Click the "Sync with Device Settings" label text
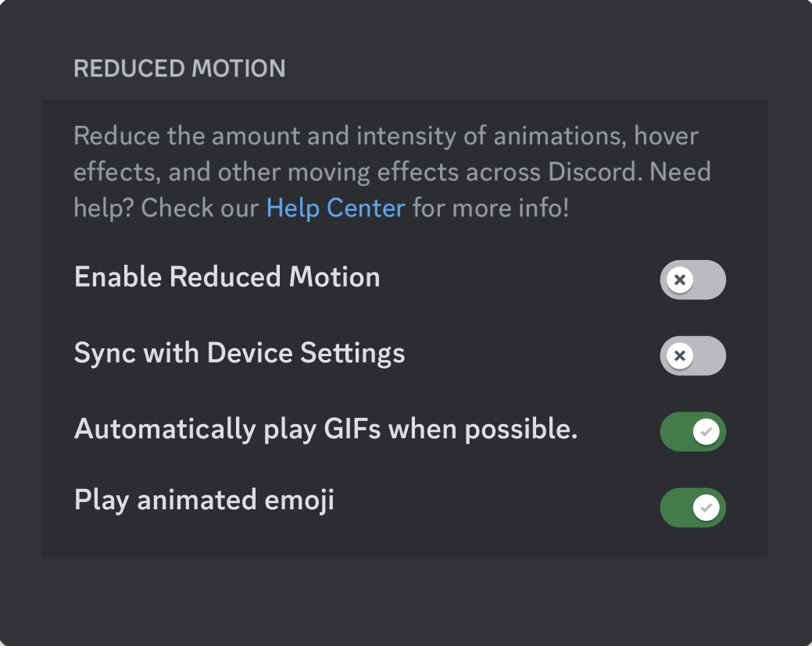Viewport: 812px width, 646px height. point(239,353)
